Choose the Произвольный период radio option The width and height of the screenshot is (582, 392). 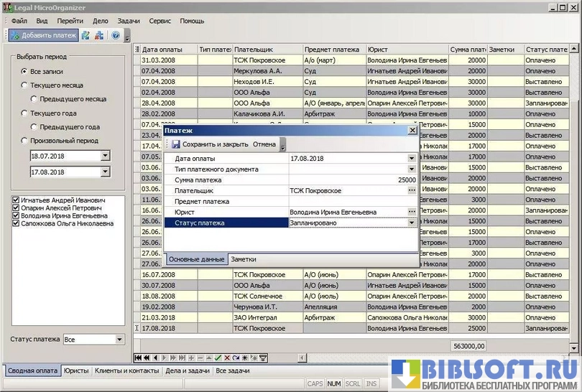pos(25,141)
